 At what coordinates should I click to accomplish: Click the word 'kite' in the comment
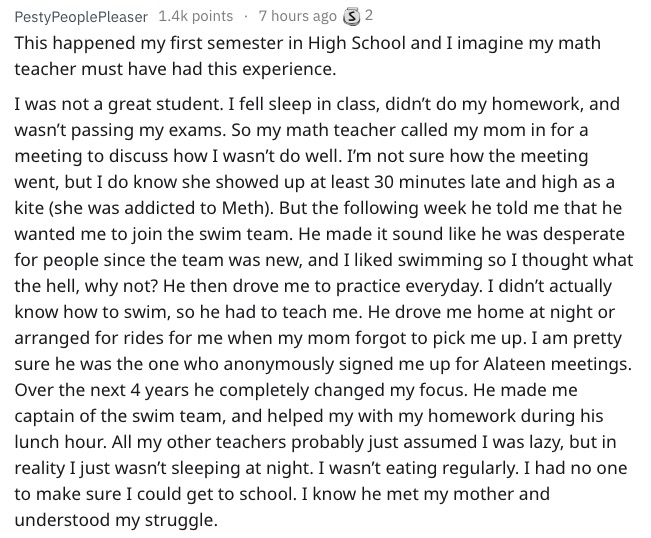point(29,208)
